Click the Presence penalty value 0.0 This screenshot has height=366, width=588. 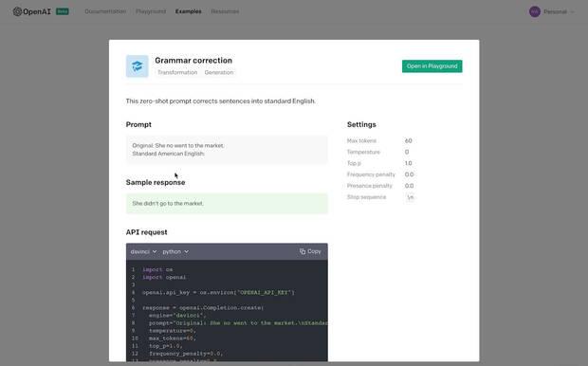tap(409, 186)
